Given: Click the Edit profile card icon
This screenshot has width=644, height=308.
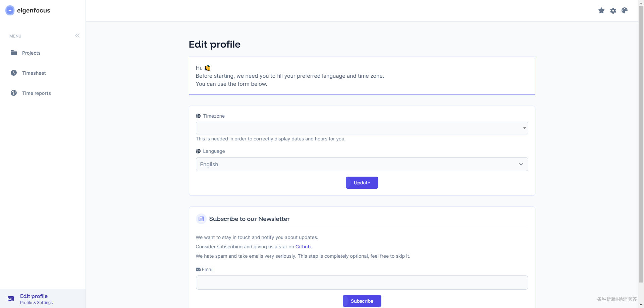Looking at the screenshot, I should pyautogui.click(x=11, y=299).
